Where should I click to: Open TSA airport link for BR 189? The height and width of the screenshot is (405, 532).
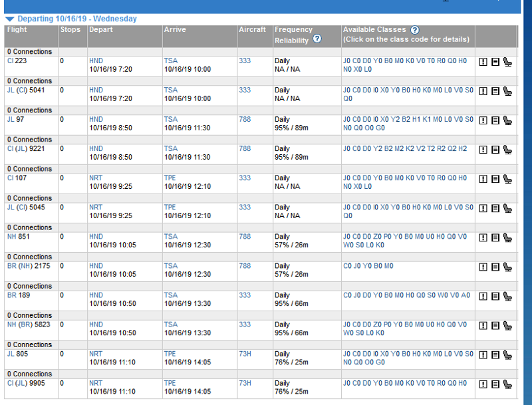click(171, 295)
